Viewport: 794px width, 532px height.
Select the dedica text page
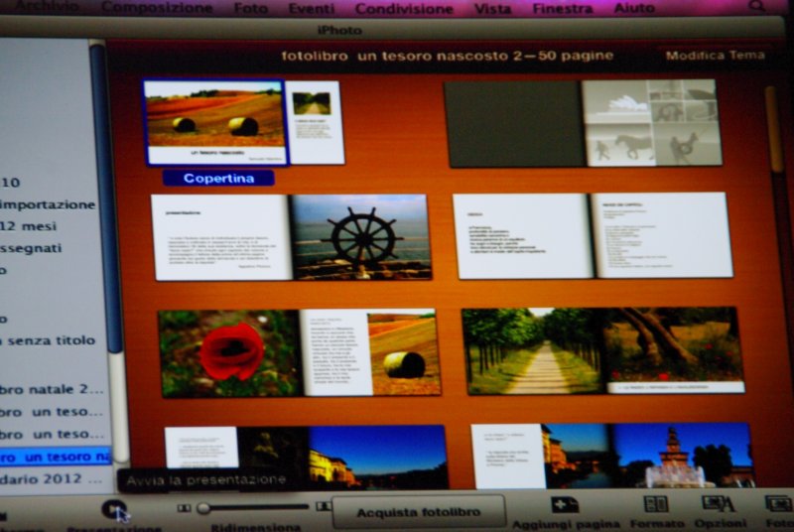coord(523,236)
